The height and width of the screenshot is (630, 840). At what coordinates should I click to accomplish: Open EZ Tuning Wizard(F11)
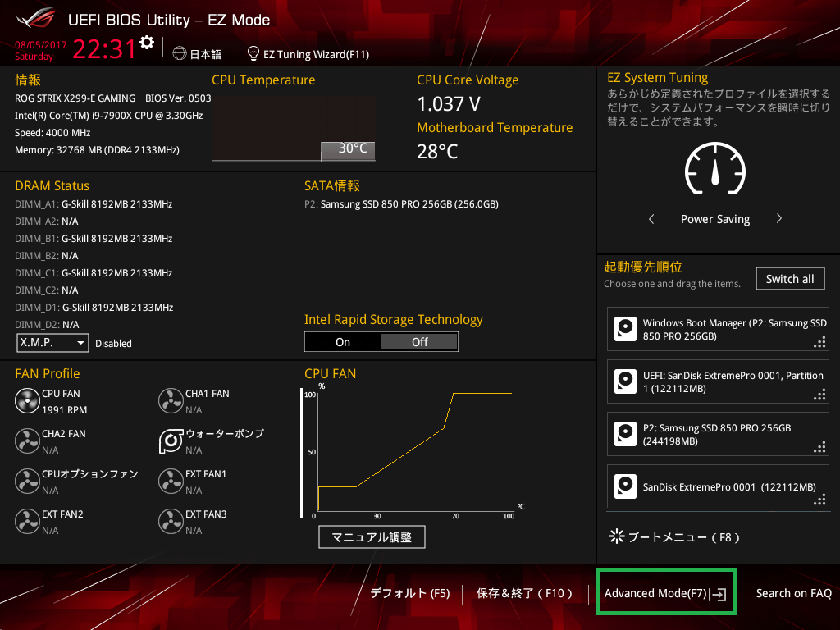pos(308,54)
